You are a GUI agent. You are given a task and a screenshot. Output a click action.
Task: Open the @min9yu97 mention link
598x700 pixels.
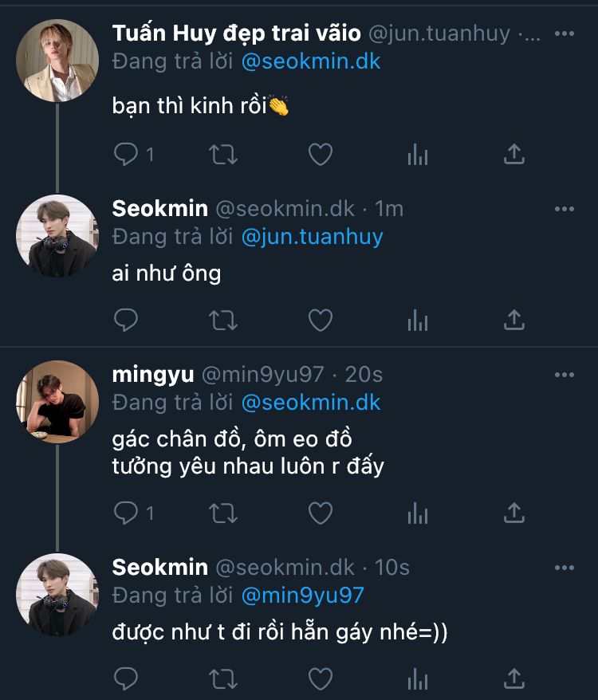(x=301, y=595)
